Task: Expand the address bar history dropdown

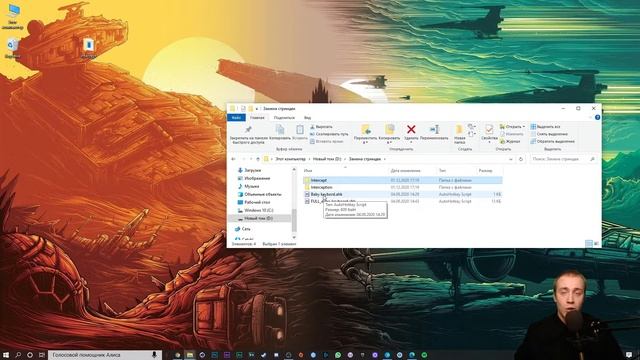Action: [x=511, y=159]
